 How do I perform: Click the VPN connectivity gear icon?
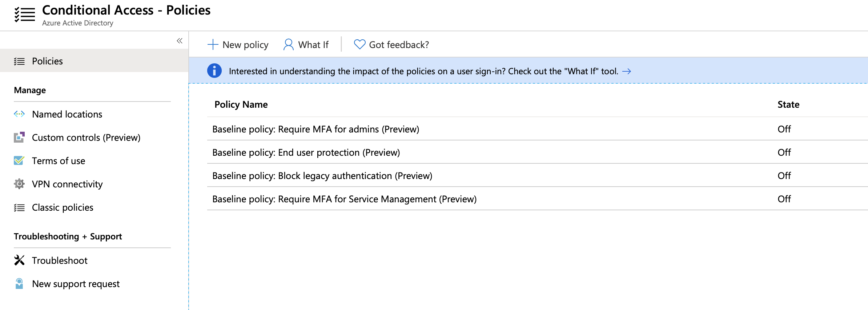[x=19, y=184]
